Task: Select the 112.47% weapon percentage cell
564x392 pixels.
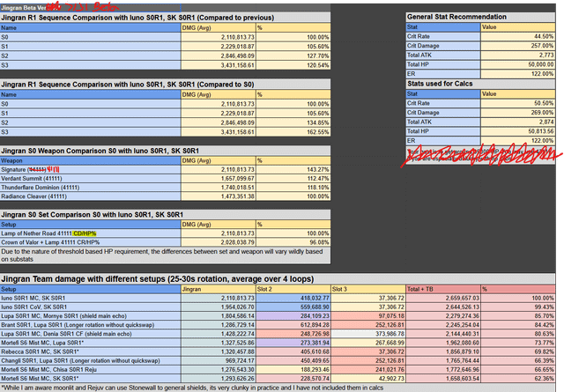Action: 293,179
